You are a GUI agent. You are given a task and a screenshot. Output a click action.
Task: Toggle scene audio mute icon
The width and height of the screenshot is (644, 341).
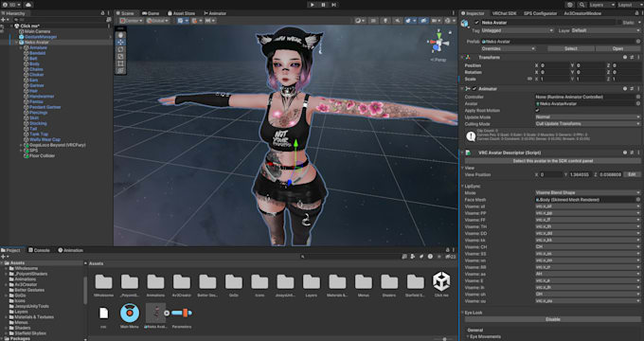click(397, 21)
